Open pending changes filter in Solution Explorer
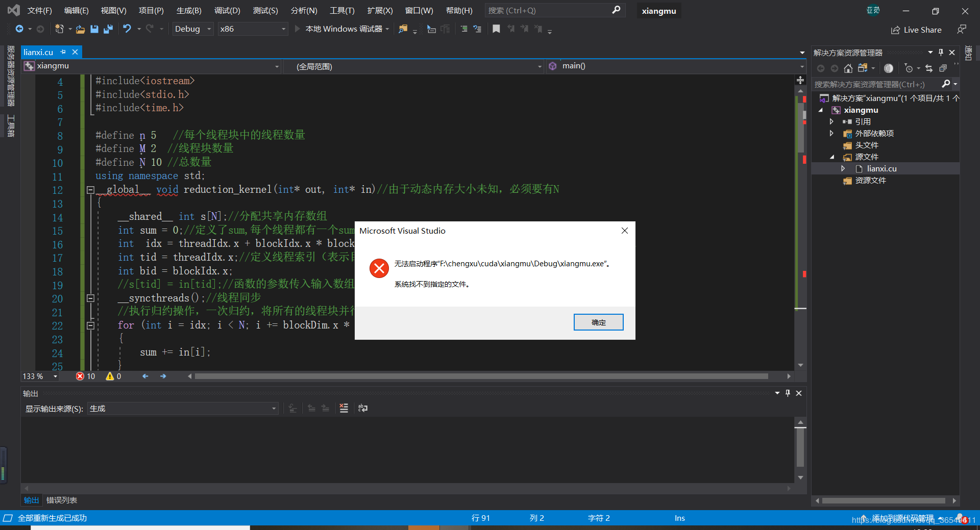The image size is (980, 530). point(909,68)
